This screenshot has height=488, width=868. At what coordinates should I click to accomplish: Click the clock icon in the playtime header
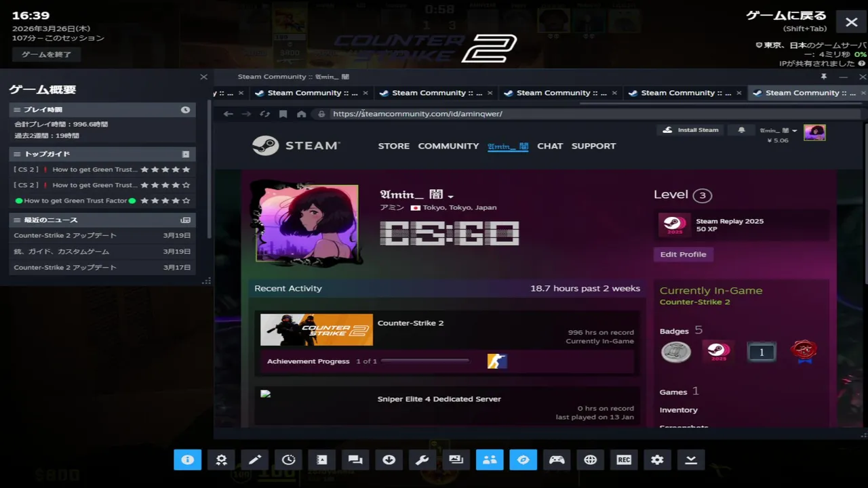(185, 110)
